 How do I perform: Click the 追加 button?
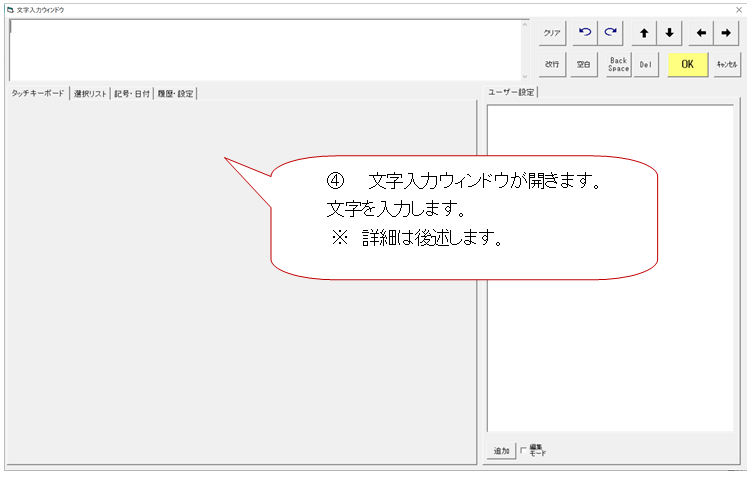click(x=501, y=451)
